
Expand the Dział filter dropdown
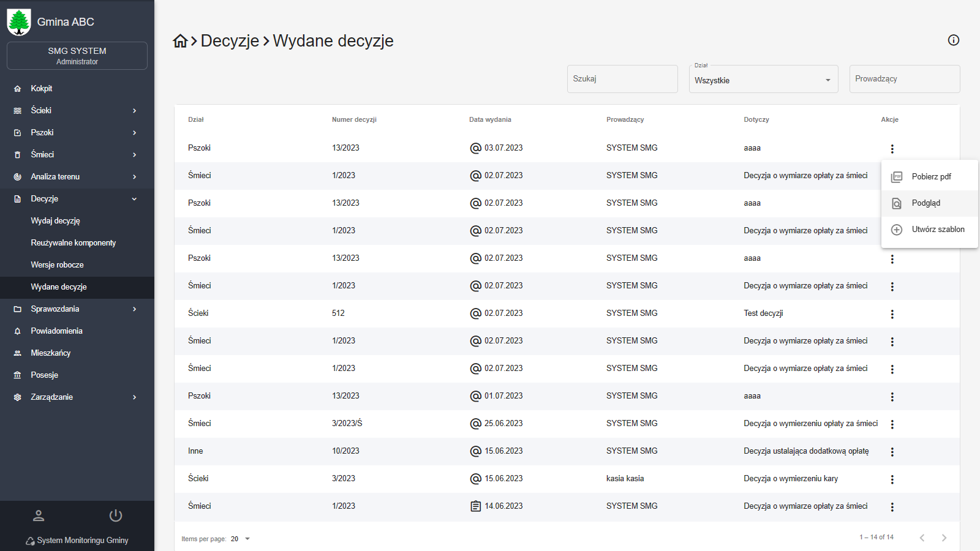click(763, 80)
